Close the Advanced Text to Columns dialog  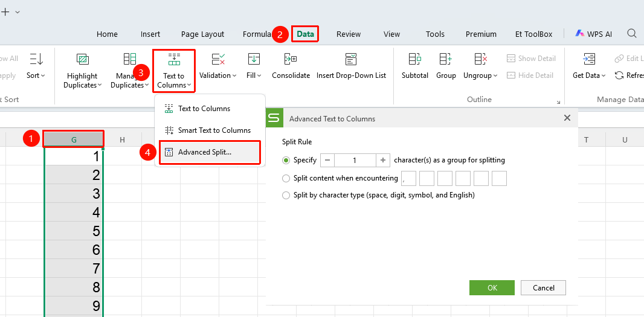[567, 118]
